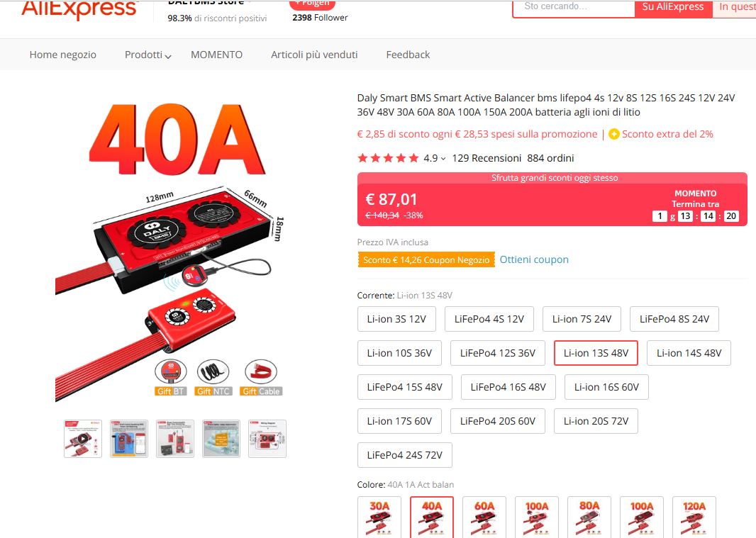Click the Ottieni coupon link
The height and width of the screenshot is (538, 756).
(x=534, y=259)
